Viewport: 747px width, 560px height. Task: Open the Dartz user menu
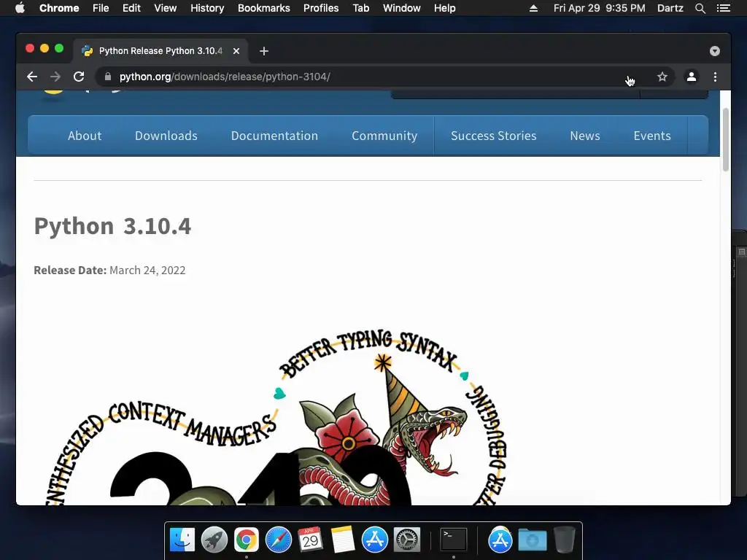670,8
